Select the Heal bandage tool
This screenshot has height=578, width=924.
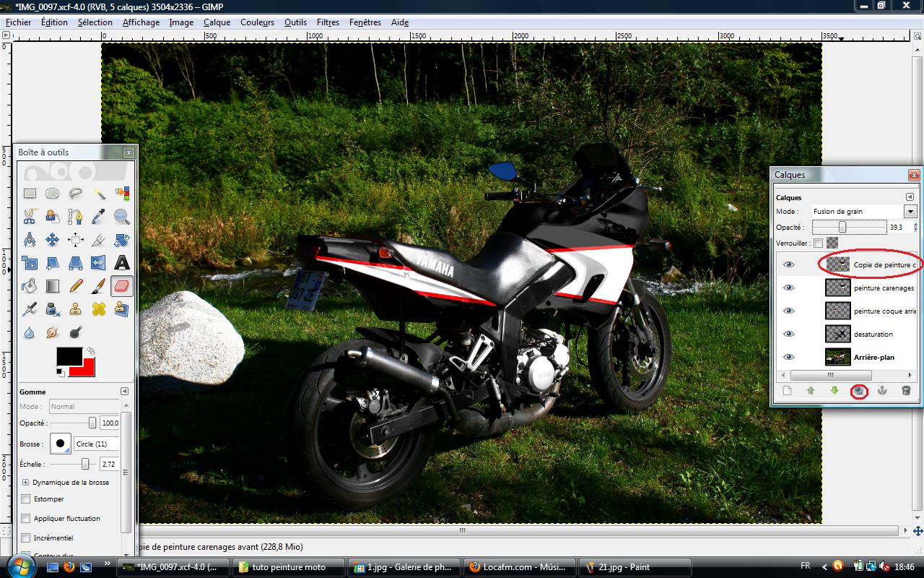click(x=99, y=309)
